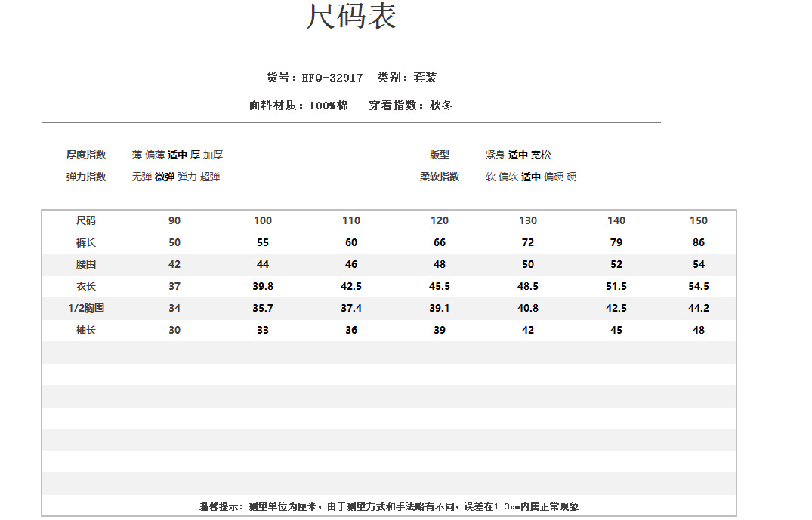This screenshot has height=520, width=812.
Task: Select bold 微弹 elasticity option
Action: pos(165,177)
